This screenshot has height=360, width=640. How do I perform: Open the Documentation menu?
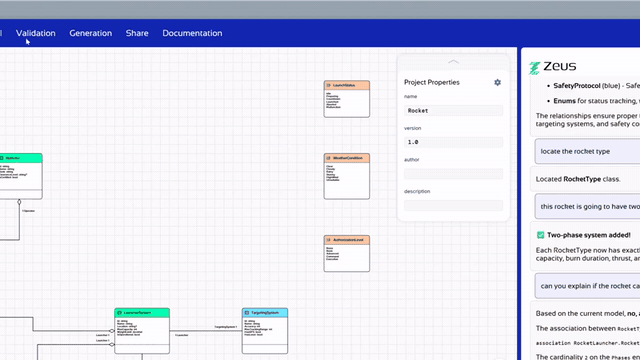pyautogui.click(x=192, y=33)
